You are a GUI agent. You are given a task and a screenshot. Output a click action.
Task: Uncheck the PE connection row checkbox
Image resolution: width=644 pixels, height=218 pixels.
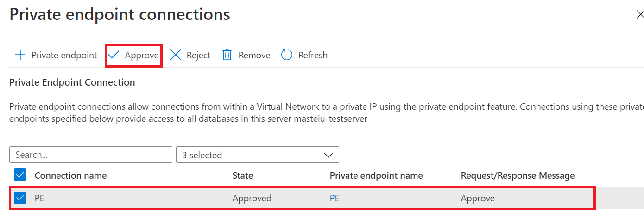tap(20, 198)
